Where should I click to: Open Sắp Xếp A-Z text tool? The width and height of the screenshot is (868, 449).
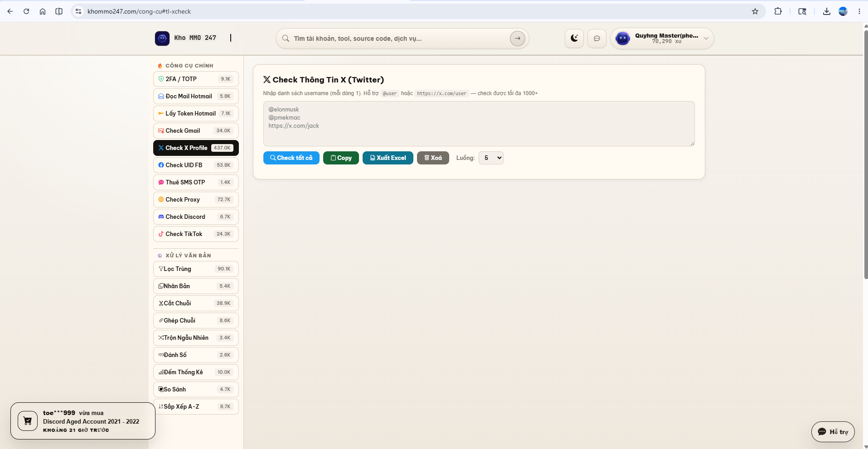196,406
